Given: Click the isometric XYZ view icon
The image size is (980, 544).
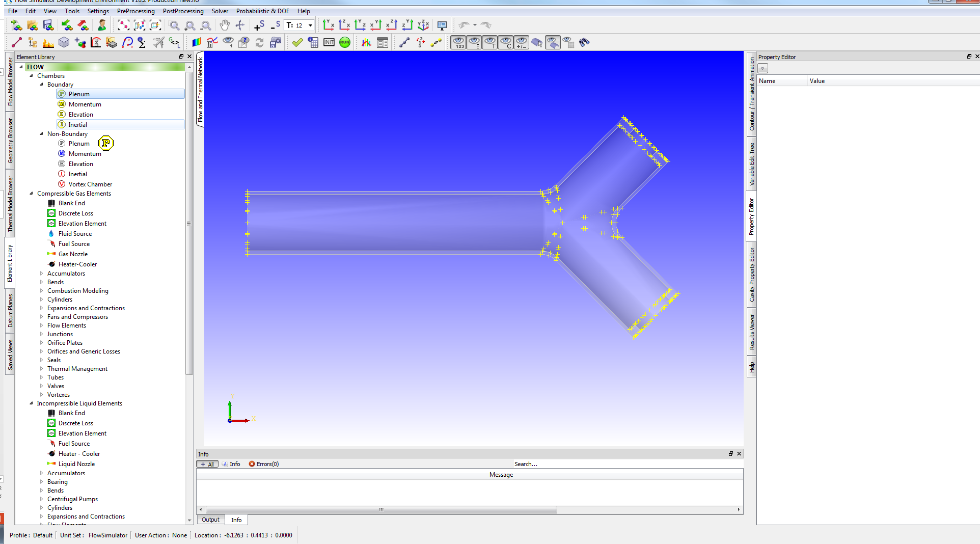Looking at the screenshot, I should (423, 25).
